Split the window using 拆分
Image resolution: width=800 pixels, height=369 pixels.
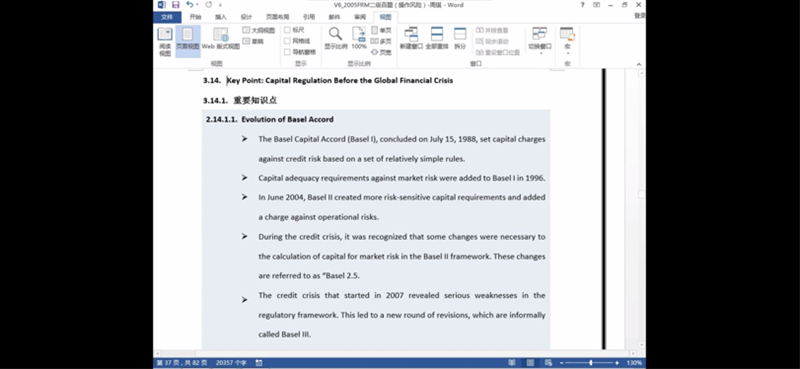[x=460, y=38]
